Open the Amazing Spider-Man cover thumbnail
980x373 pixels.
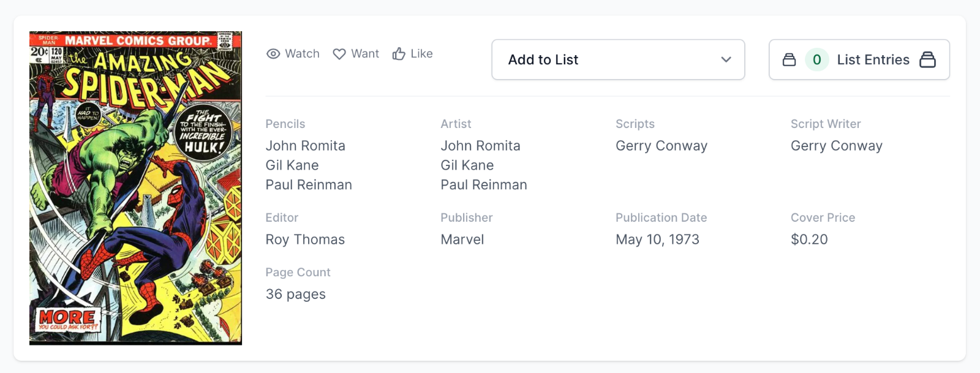tap(135, 188)
